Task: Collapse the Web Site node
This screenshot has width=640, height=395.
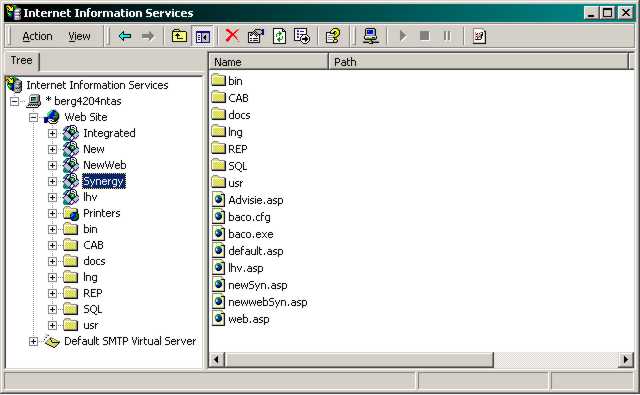Action: pos(33,118)
